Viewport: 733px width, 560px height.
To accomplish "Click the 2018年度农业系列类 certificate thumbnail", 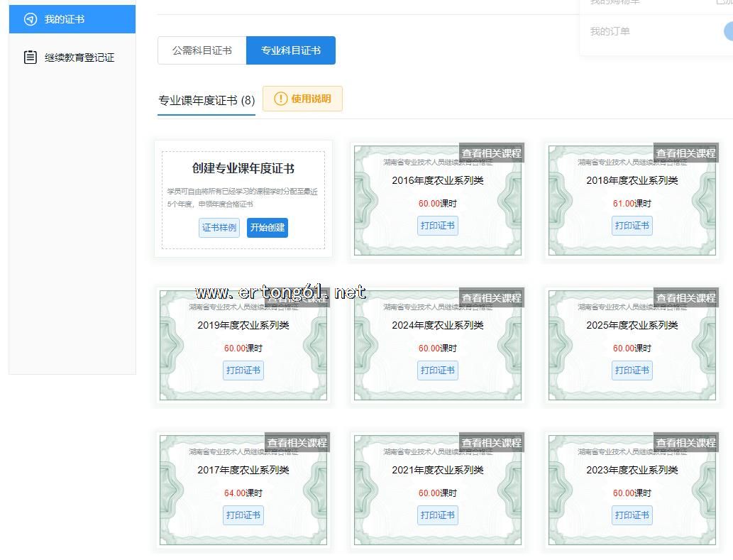I will click(x=632, y=192).
